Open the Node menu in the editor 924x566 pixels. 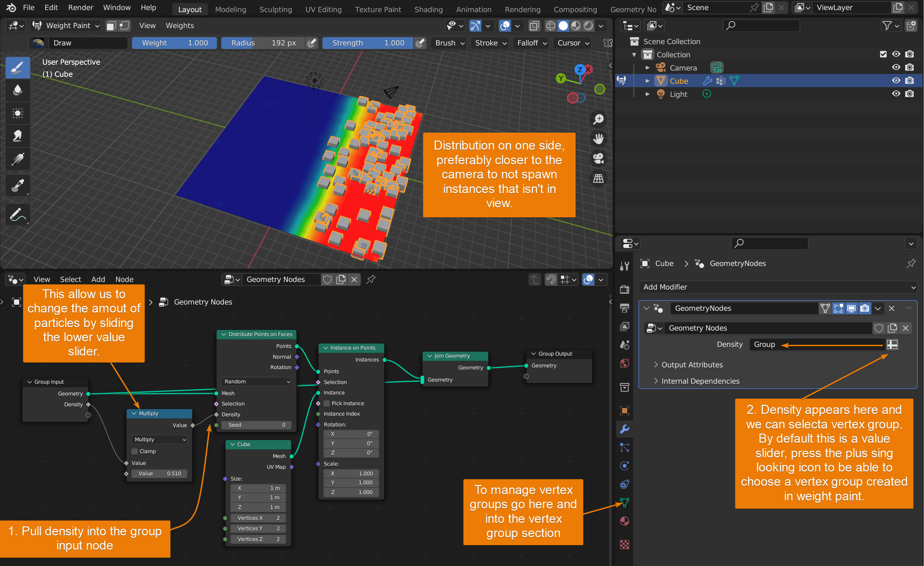pos(124,279)
